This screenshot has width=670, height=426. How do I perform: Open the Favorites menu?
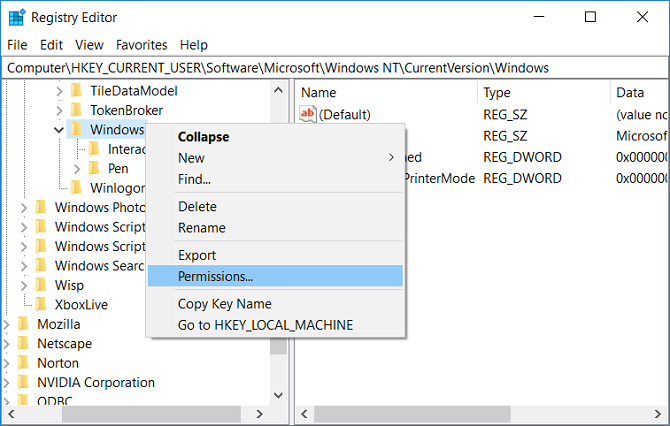141,45
